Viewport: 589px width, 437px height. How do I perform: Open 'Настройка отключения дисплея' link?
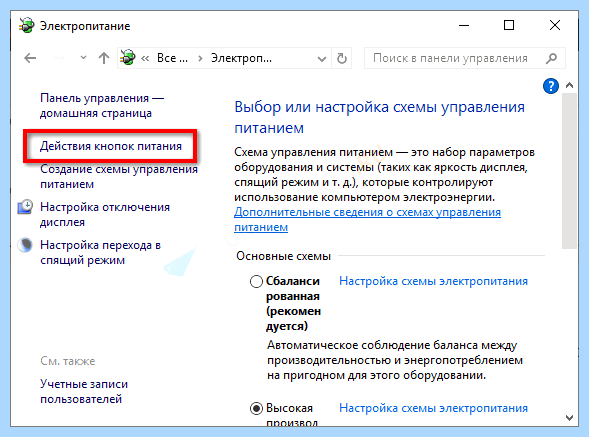[x=105, y=215]
